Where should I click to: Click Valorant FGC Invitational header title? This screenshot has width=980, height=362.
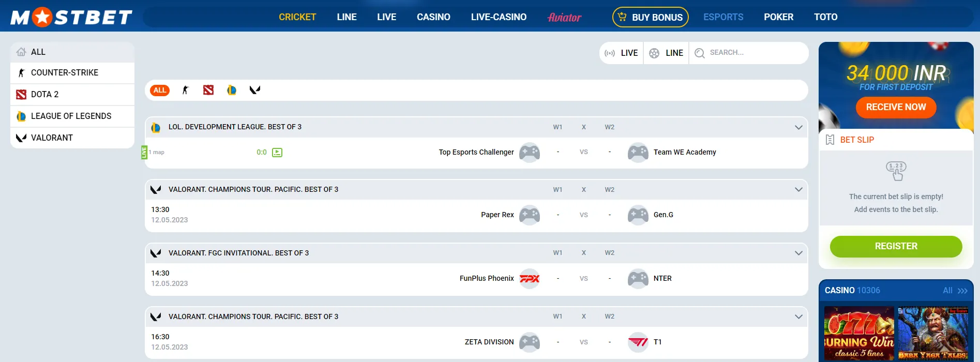pyautogui.click(x=238, y=253)
